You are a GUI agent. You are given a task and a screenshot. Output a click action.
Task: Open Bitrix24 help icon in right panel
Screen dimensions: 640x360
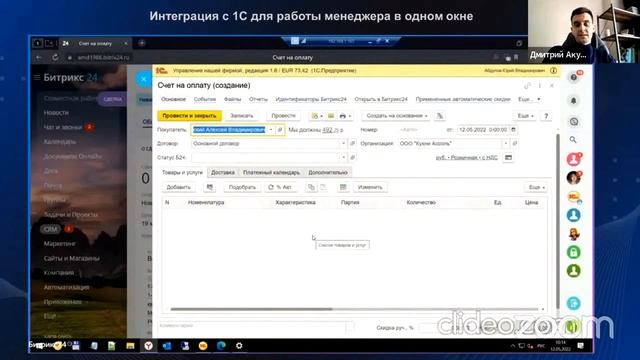pos(574,78)
